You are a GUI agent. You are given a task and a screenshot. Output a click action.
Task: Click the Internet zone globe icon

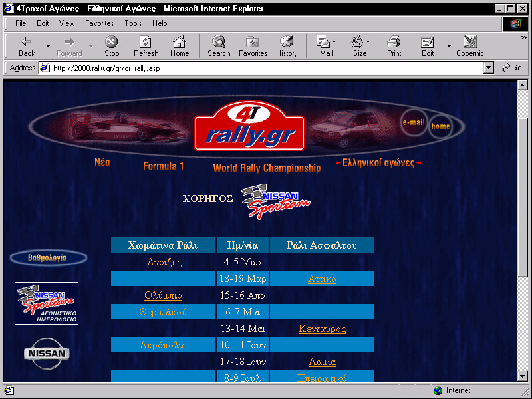438,390
